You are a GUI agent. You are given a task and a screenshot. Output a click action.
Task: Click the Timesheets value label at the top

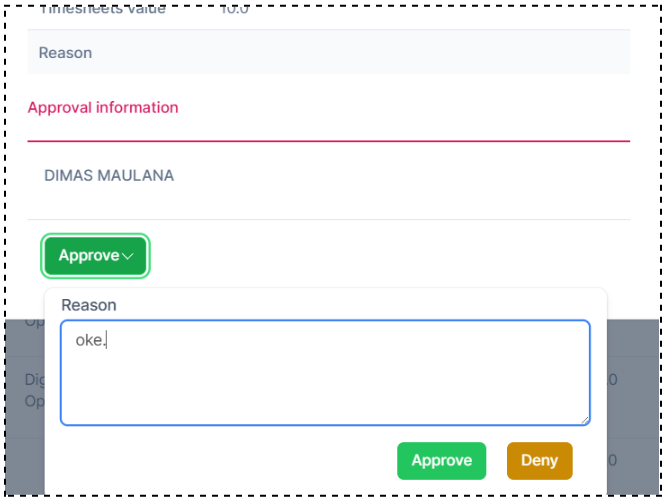pos(102,12)
